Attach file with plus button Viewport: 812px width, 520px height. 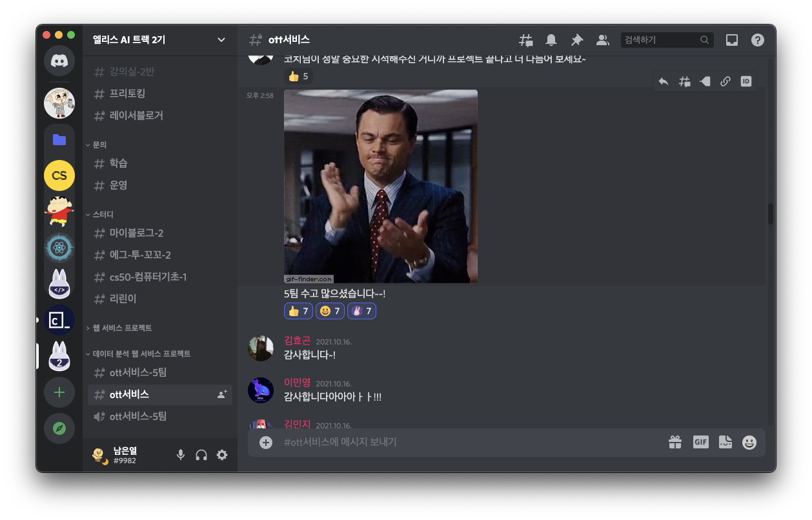point(266,443)
